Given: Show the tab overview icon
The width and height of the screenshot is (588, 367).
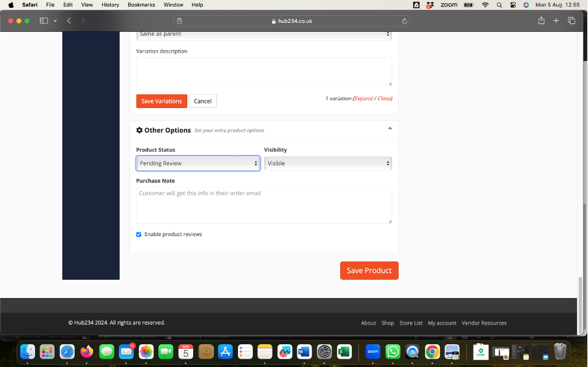Looking at the screenshot, I should (x=572, y=21).
